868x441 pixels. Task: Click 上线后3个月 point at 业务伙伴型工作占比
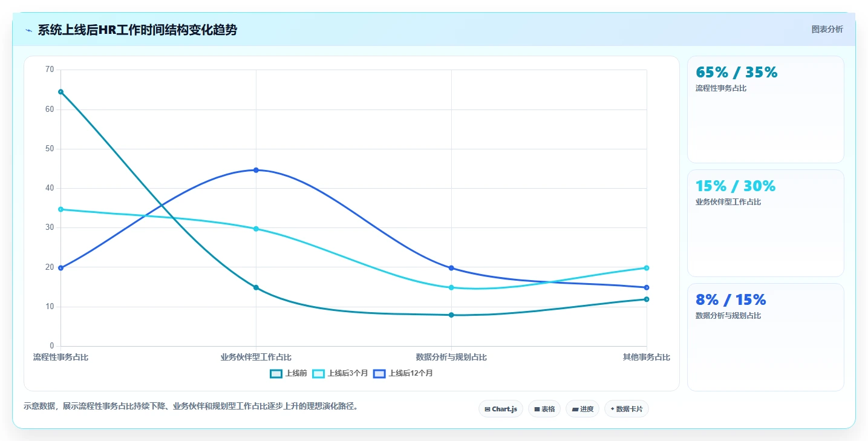(256, 229)
